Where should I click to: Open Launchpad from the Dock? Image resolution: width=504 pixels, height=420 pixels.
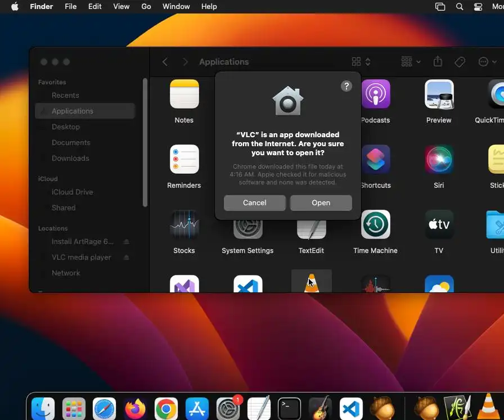click(x=74, y=408)
